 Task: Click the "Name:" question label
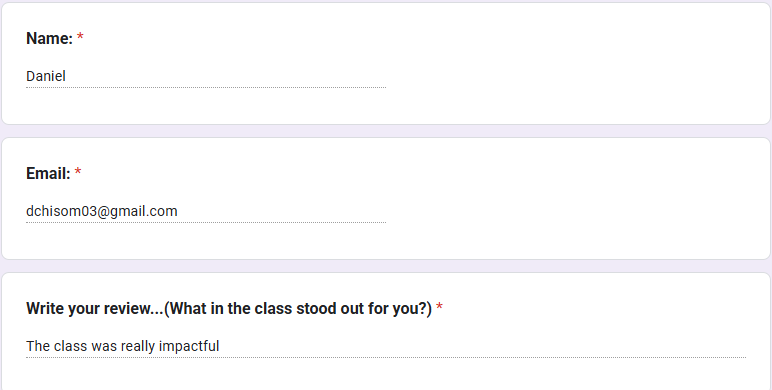pyautogui.click(x=49, y=38)
